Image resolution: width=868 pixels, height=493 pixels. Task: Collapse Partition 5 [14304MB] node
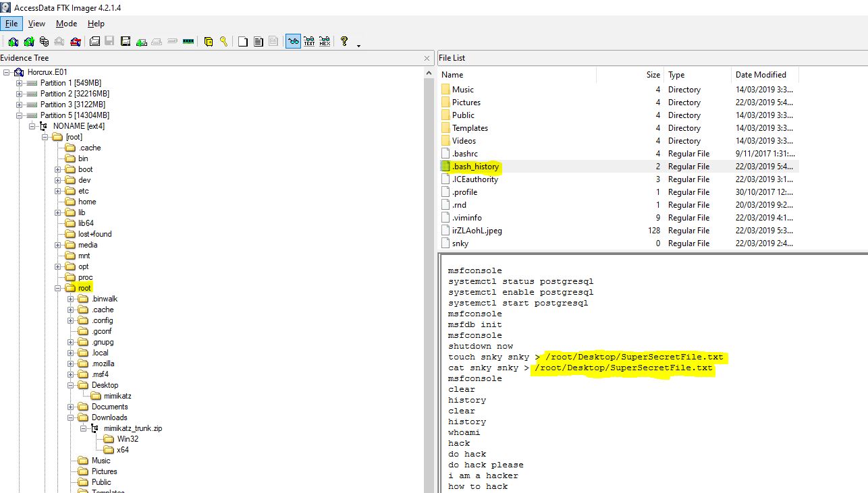(19, 115)
